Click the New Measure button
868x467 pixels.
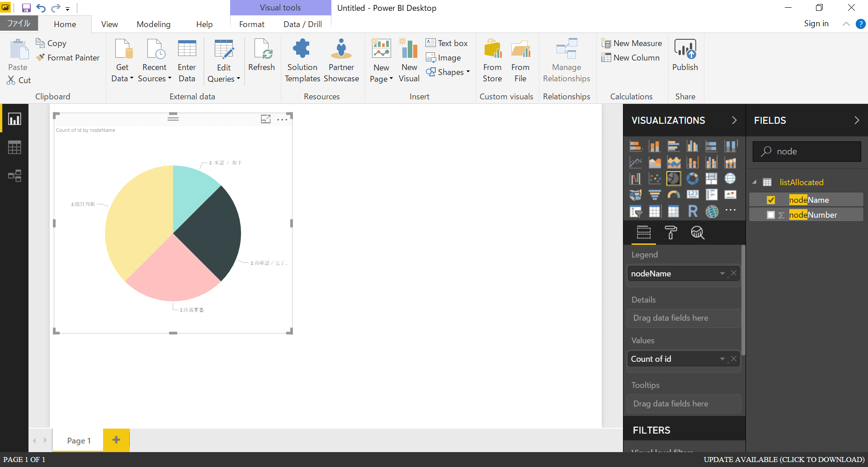[632, 43]
